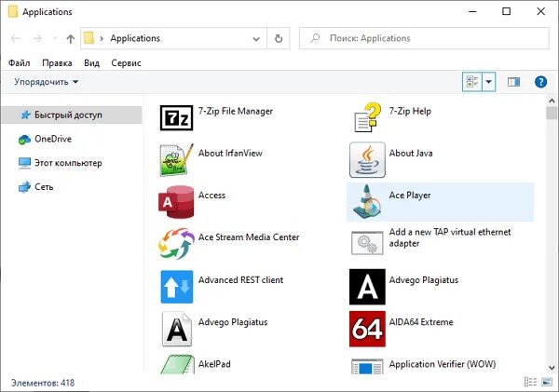Click the Access application icon

pyautogui.click(x=176, y=202)
